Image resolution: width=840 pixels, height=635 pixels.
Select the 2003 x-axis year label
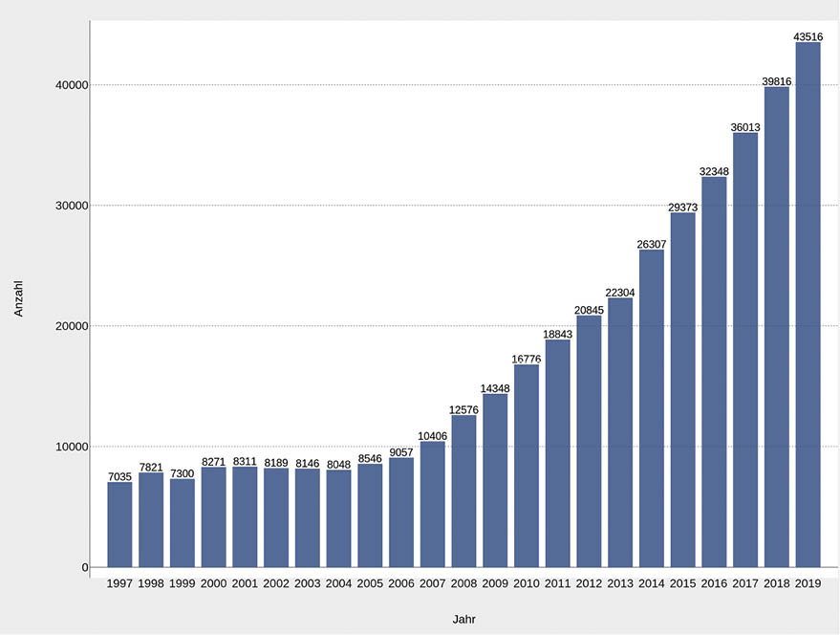(308, 583)
